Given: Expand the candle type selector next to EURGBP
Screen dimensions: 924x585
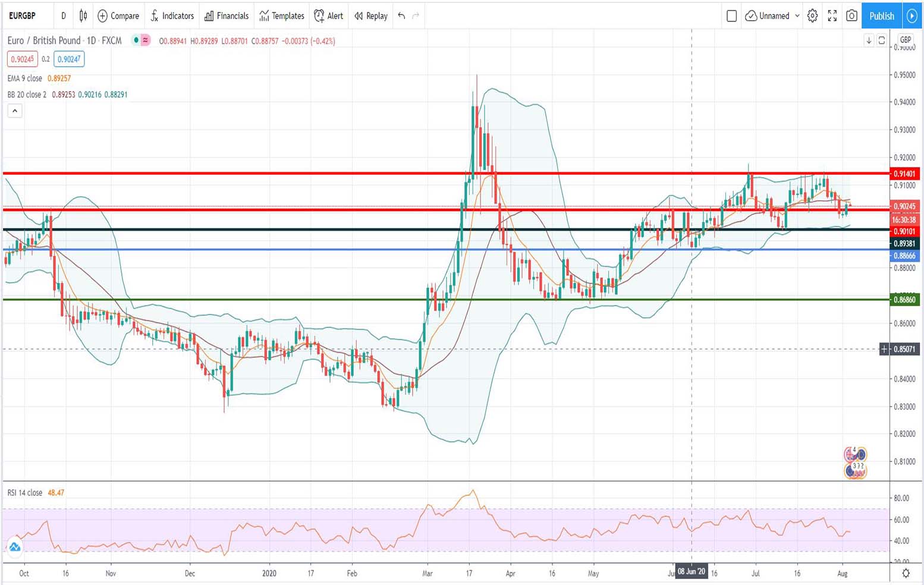Looking at the screenshot, I should click(x=83, y=16).
